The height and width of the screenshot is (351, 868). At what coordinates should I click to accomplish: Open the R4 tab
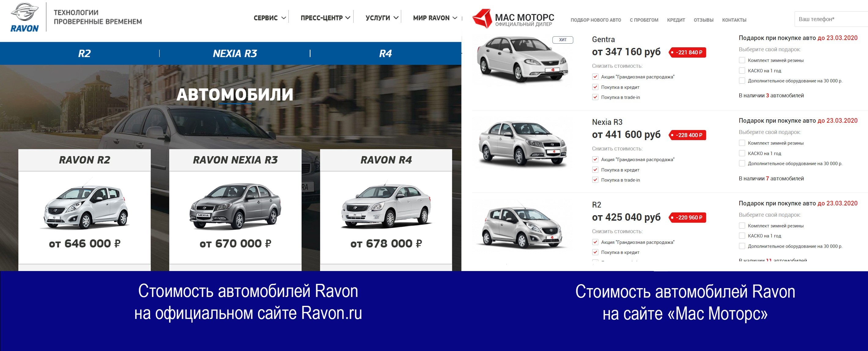point(386,53)
